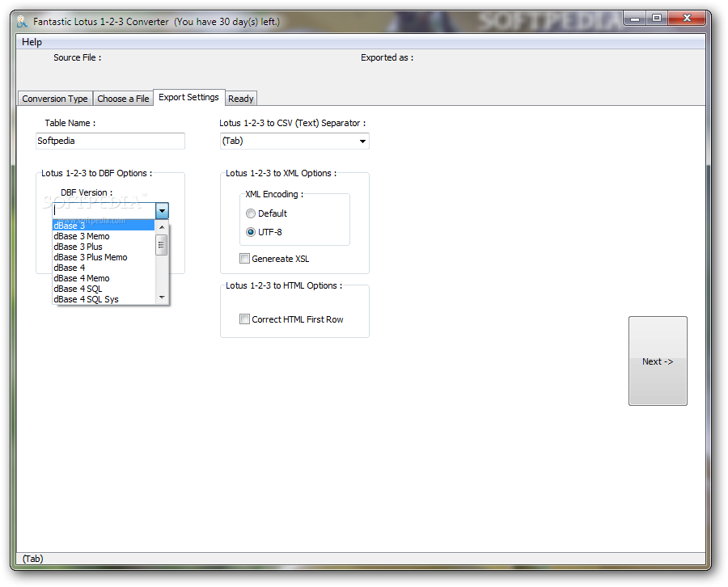Viewport: 728px width, 587px height.
Task: Select dBase 4 in DBF list
Action: point(103,268)
